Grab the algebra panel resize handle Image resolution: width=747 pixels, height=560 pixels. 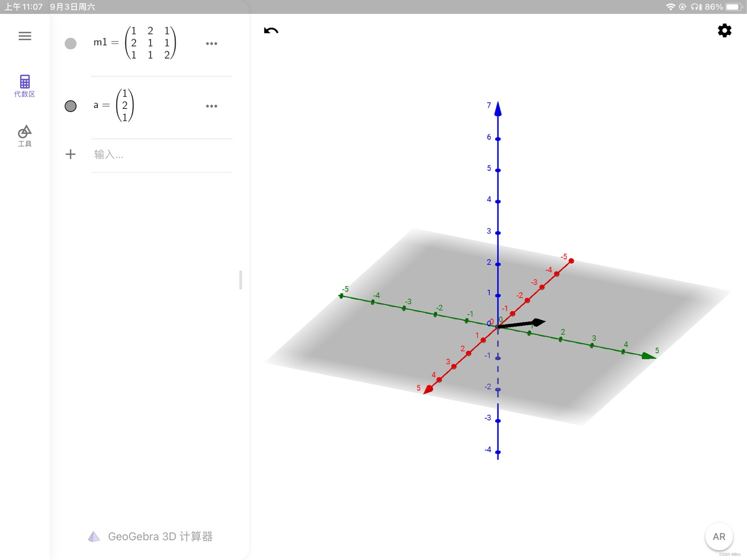point(241,280)
